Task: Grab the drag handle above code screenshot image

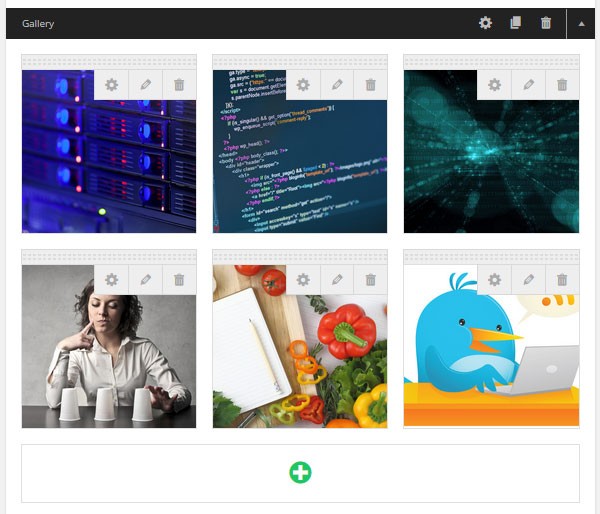Action: click(x=300, y=62)
